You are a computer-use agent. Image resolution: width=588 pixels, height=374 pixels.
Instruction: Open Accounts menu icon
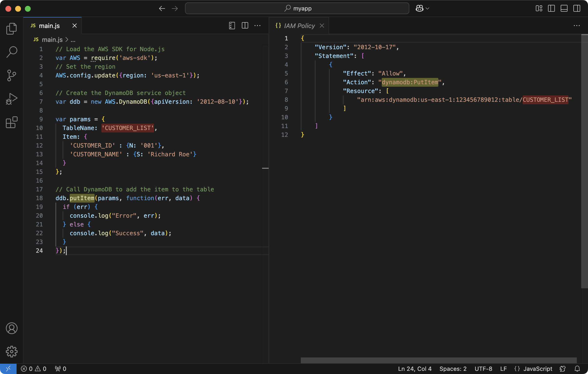click(11, 328)
